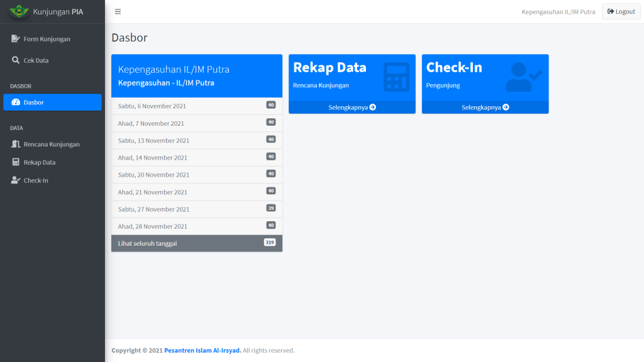Click the 319 total count badge
Screen dimensions: 644x362
pyautogui.click(x=269, y=243)
